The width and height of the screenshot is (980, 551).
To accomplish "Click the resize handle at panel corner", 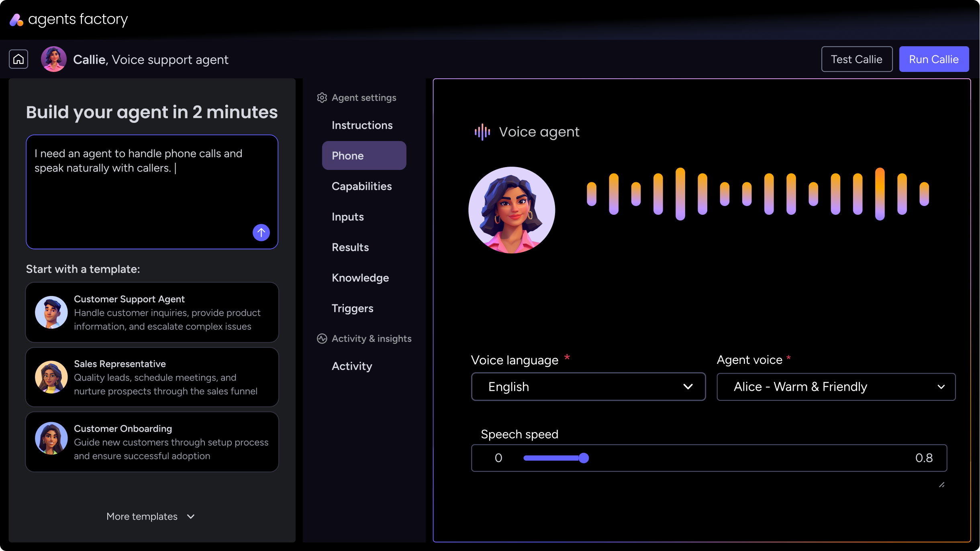I will (x=941, y=485).
